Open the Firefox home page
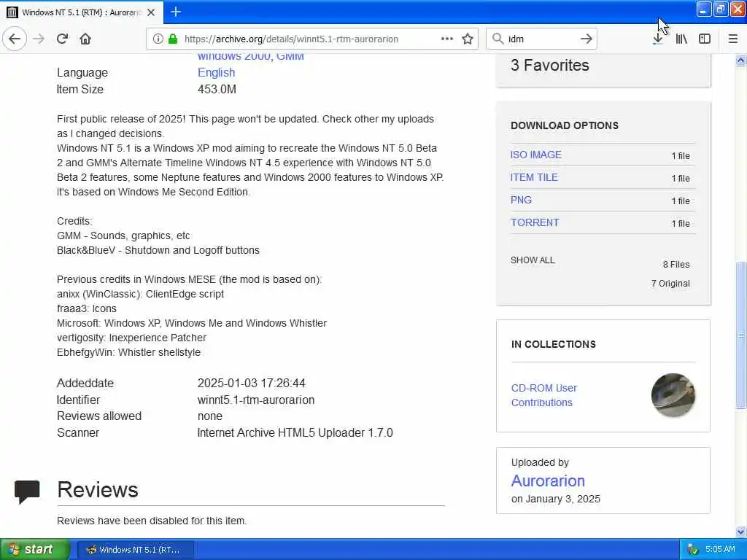747x560 pixels. coord(85,39)
